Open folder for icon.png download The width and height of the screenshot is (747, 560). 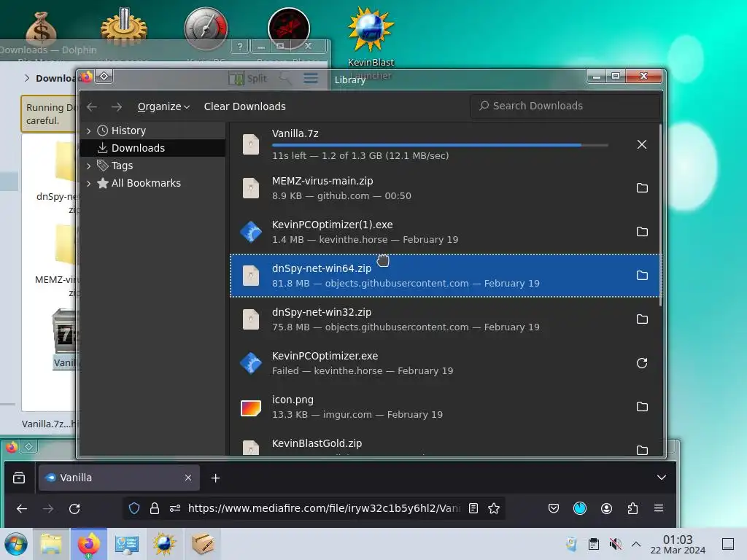pos(642,407)
